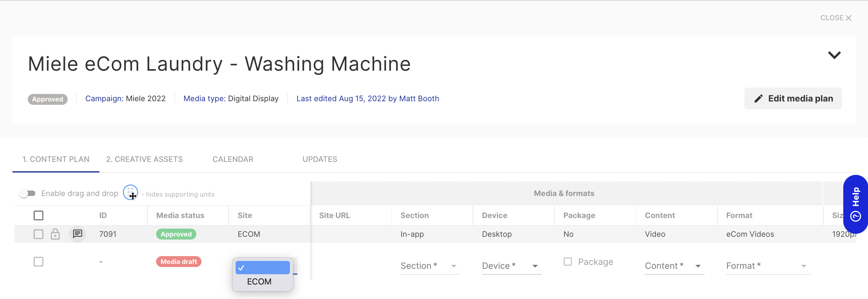
Task: Click the No package cell in row 7091
Action: click(568, 234)
